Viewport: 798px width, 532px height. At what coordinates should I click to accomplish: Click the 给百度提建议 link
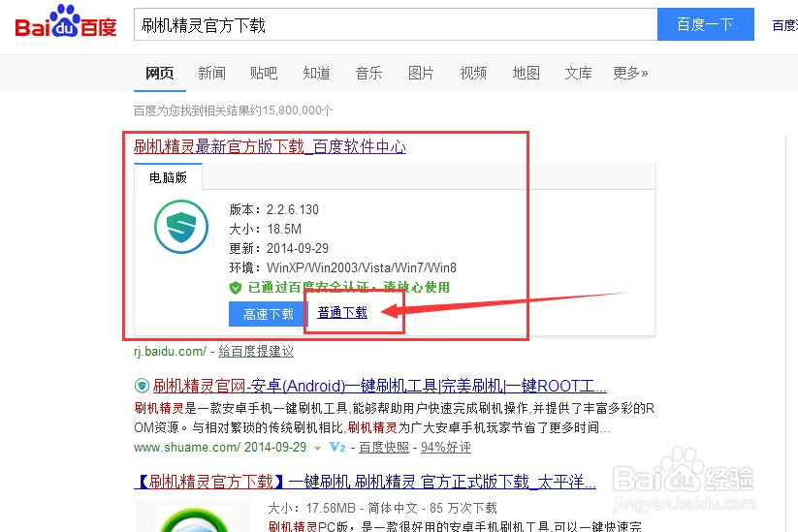pyautogui.click(x=256, y=352)
